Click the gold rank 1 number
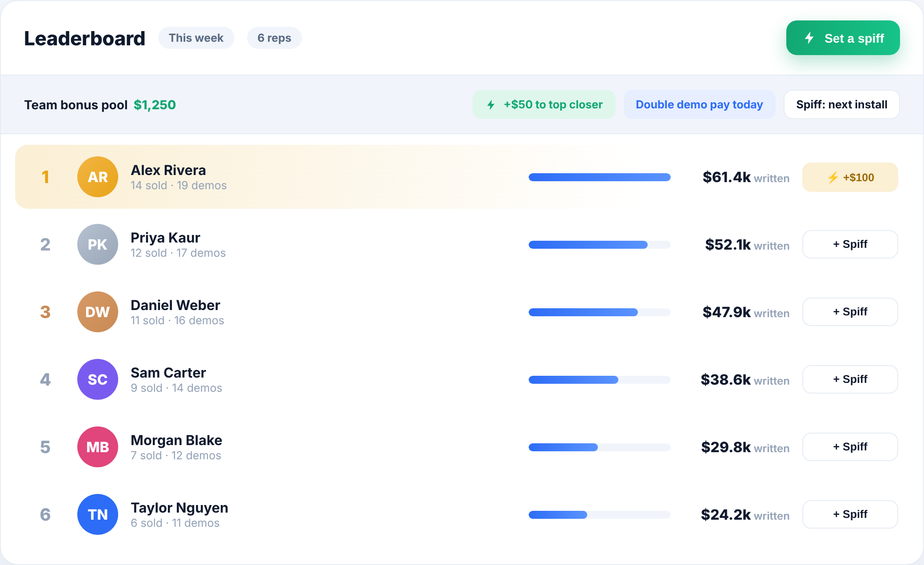Viewport: 924px width, 565px height. (45, 177)
